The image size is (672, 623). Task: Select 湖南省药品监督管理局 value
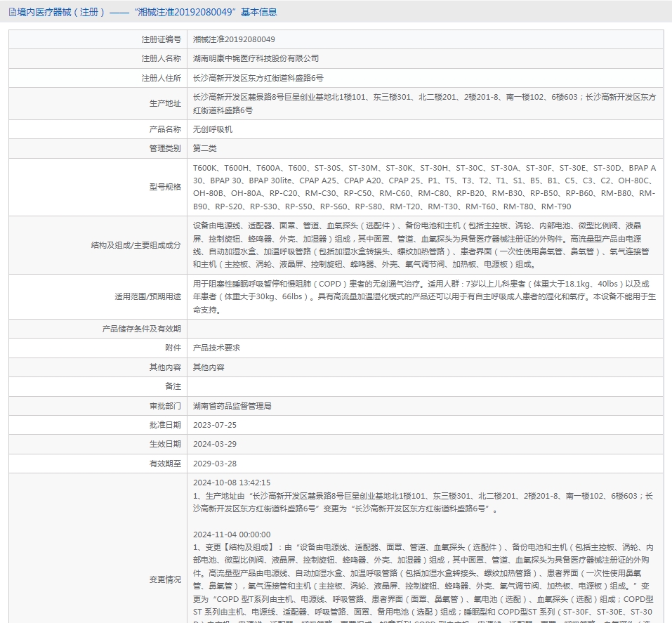tap(232, 406)
